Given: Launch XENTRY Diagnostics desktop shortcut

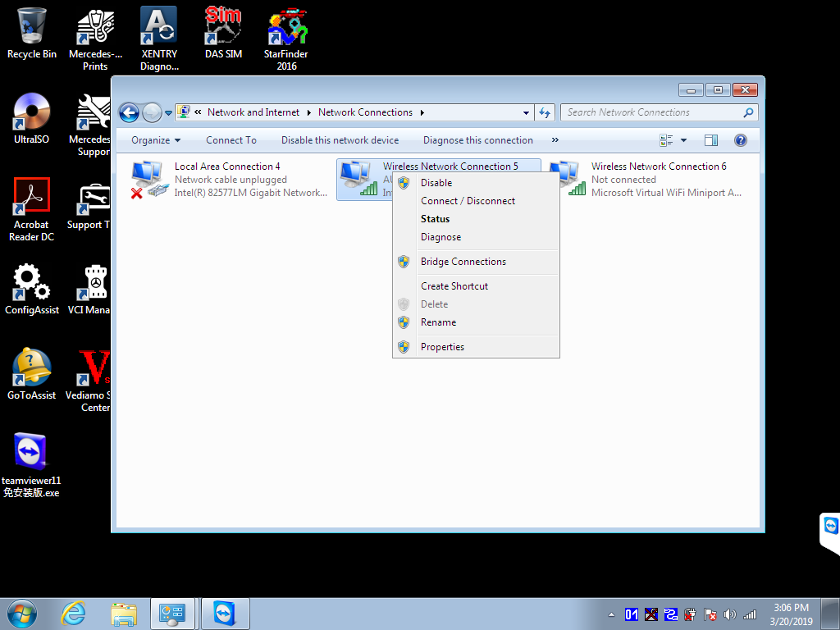Looking at the screenshot, I should [159, 39].
